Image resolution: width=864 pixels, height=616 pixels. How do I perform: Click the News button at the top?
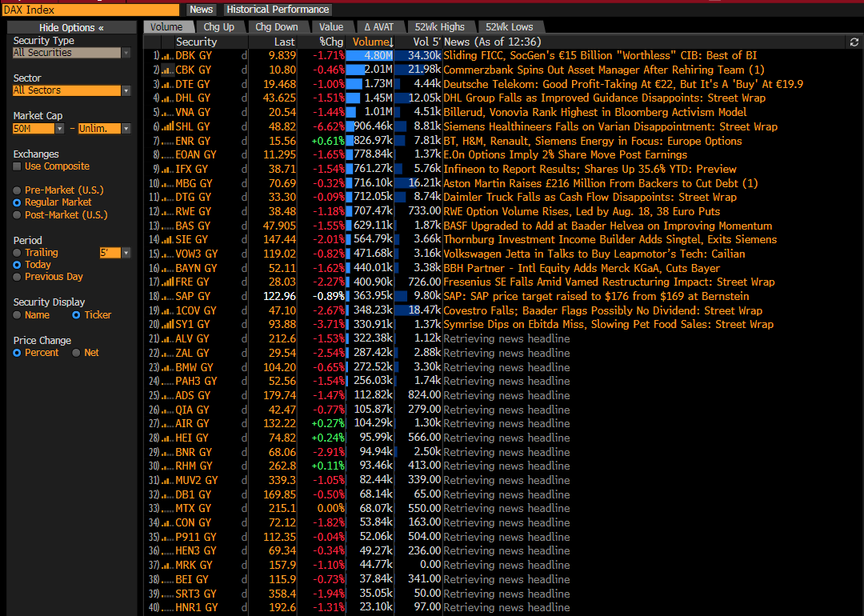(x=201, y=10)
